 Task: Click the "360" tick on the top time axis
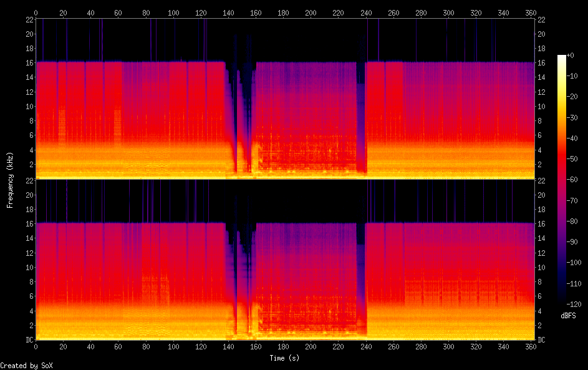point(531,12)
